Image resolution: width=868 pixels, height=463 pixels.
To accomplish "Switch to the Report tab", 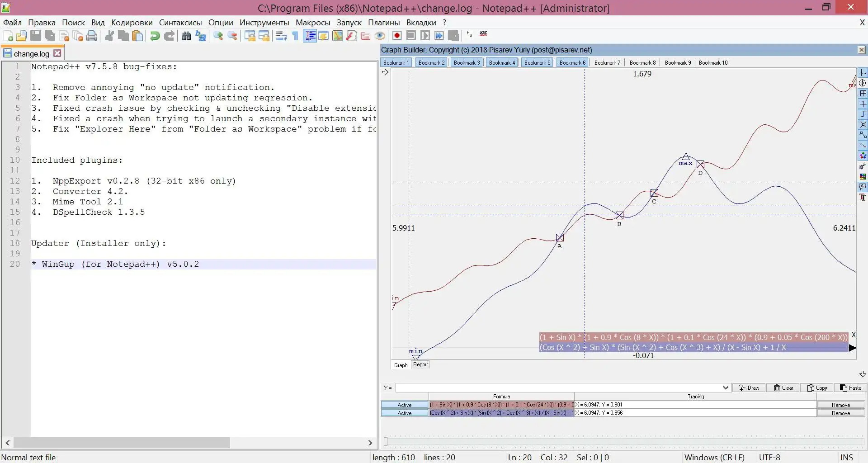I will (x=420, y=364).
